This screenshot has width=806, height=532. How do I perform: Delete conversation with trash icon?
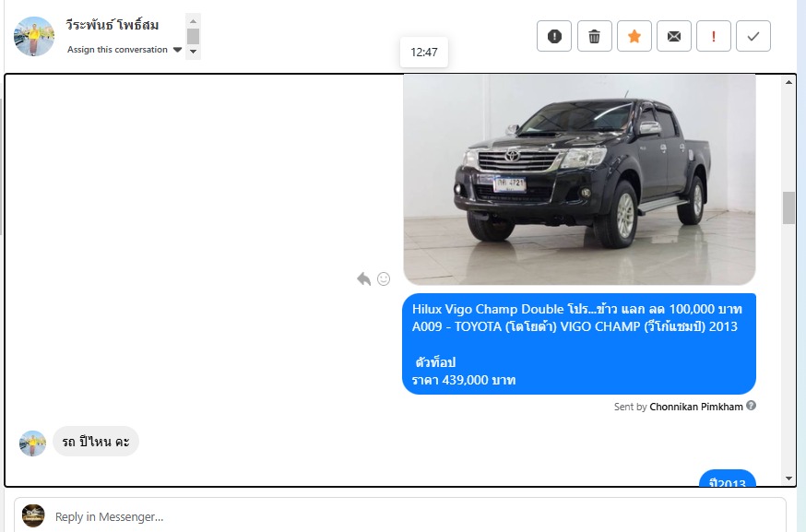pos(594,36)
